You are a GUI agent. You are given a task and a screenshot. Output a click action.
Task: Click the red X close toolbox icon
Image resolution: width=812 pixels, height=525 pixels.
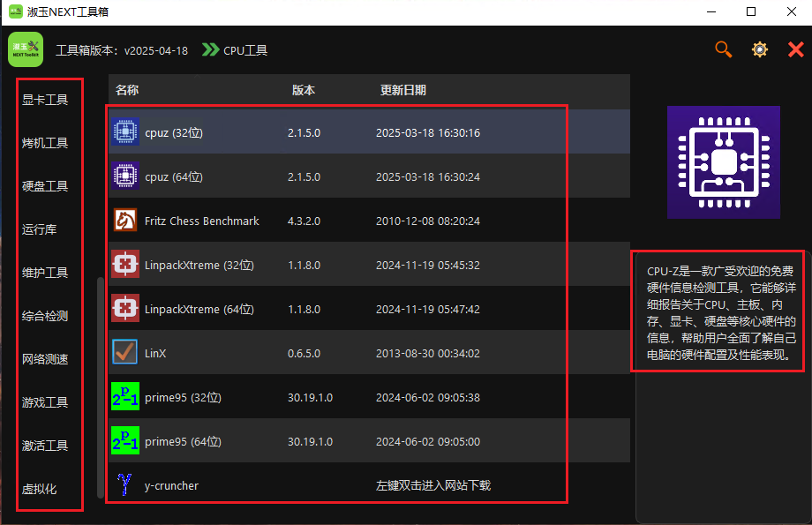[795, 50]
